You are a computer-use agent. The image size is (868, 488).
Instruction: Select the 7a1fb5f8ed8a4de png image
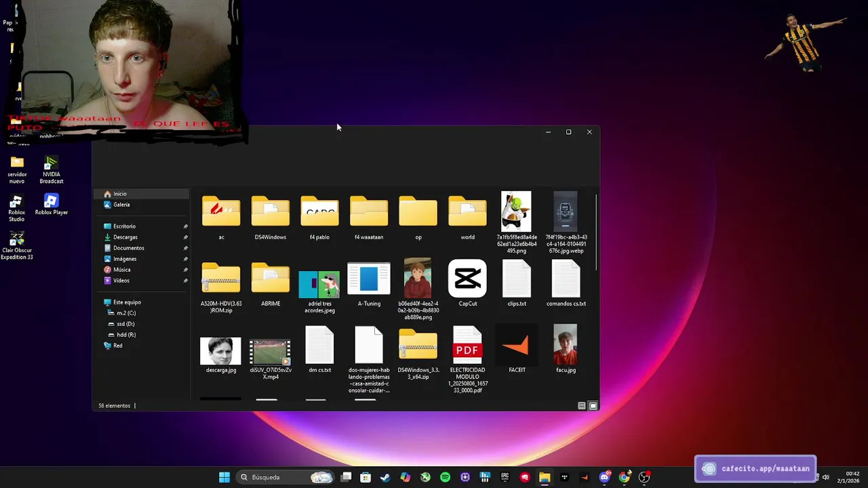pyautogui.click(x=517, y=222)
